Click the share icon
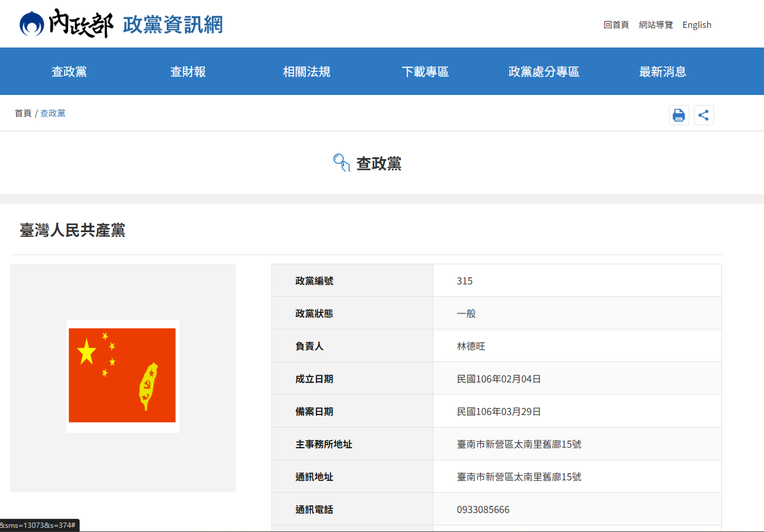This screenshot has width=764, height=532. click(703, 115)
